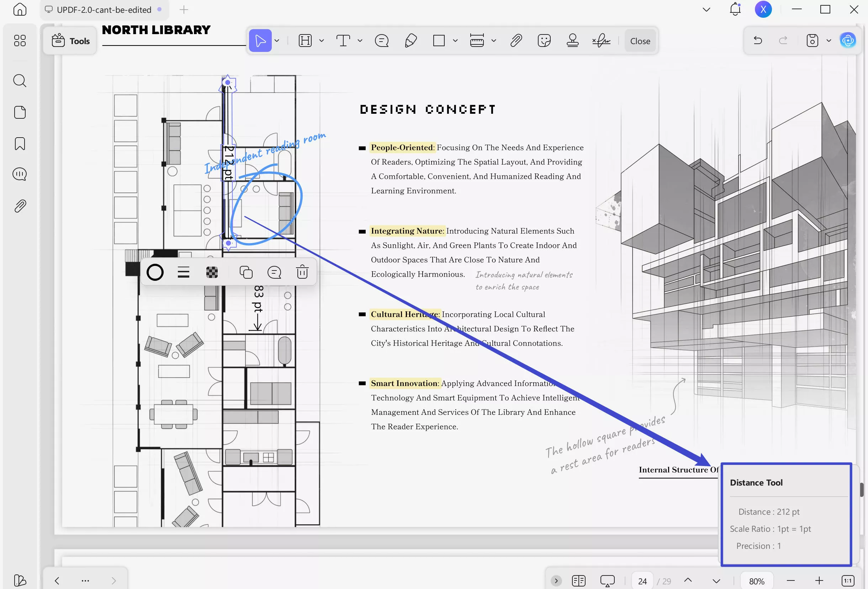This screenshot has width=868, height=589.
Task: Open the bookmarks panel in sidebar
Action: click(x=20, y=144)
